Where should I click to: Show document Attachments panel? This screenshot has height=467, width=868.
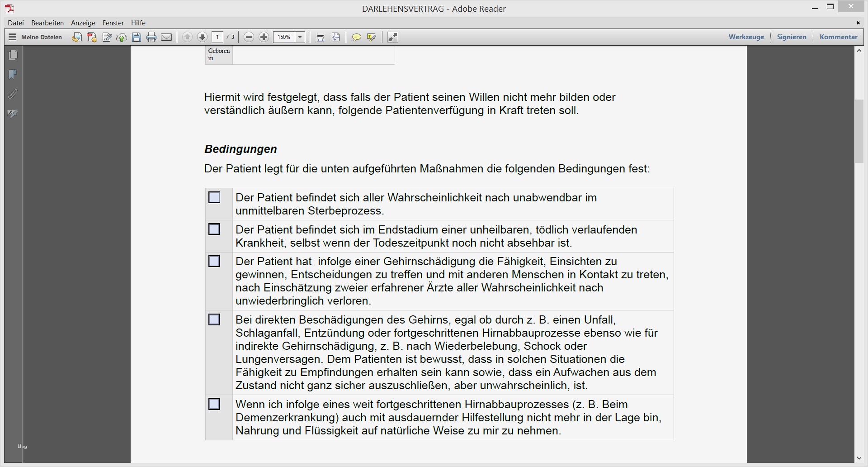(13, 94)
